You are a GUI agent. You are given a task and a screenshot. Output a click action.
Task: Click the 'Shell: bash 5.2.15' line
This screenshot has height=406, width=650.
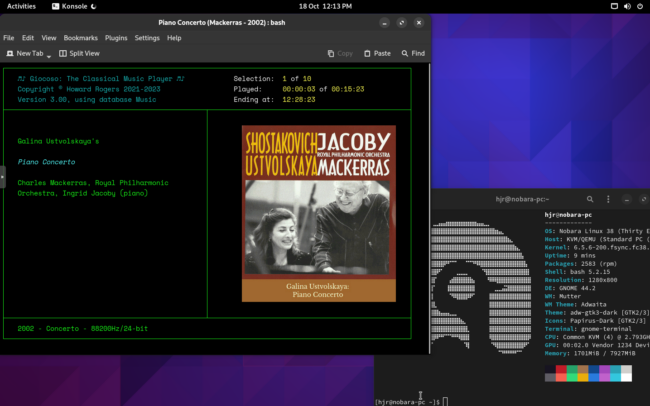(577, 272)
